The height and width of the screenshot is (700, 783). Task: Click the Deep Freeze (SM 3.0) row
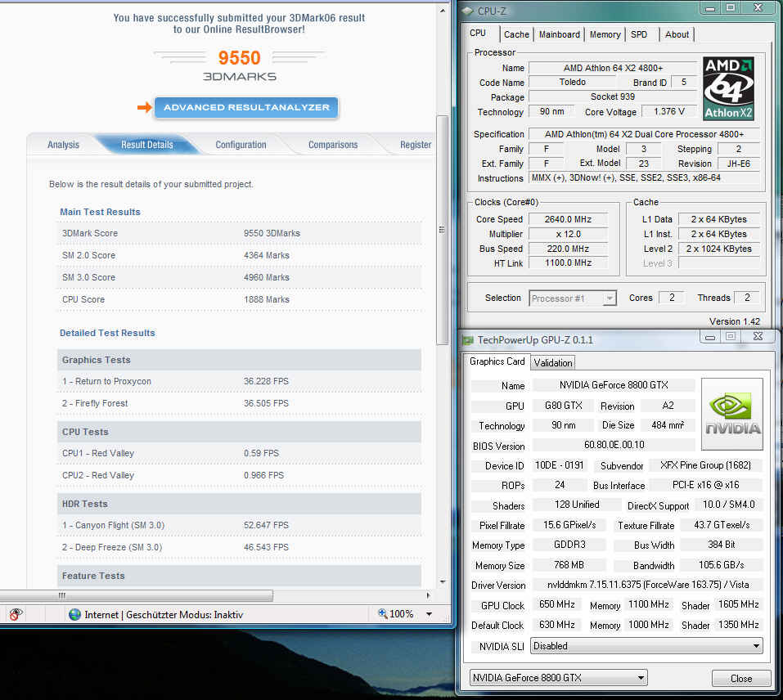pyautogui.click(x=239, y=547)
